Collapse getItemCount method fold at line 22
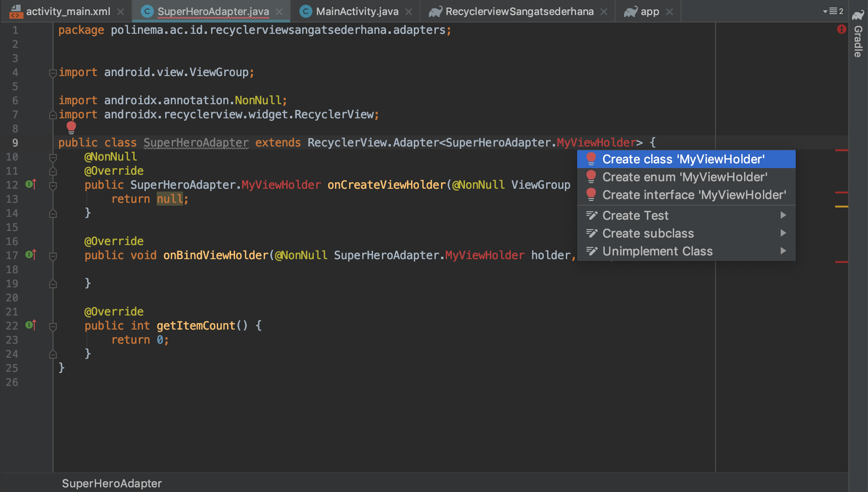Image resolution: width=868 pixels, height=492 pixels. (53, 327)
